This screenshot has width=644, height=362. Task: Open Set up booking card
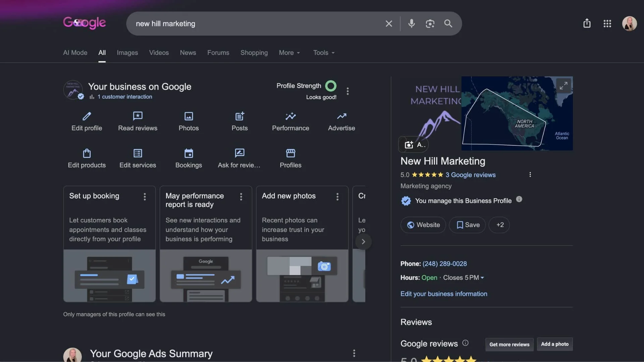pos(109,244)
